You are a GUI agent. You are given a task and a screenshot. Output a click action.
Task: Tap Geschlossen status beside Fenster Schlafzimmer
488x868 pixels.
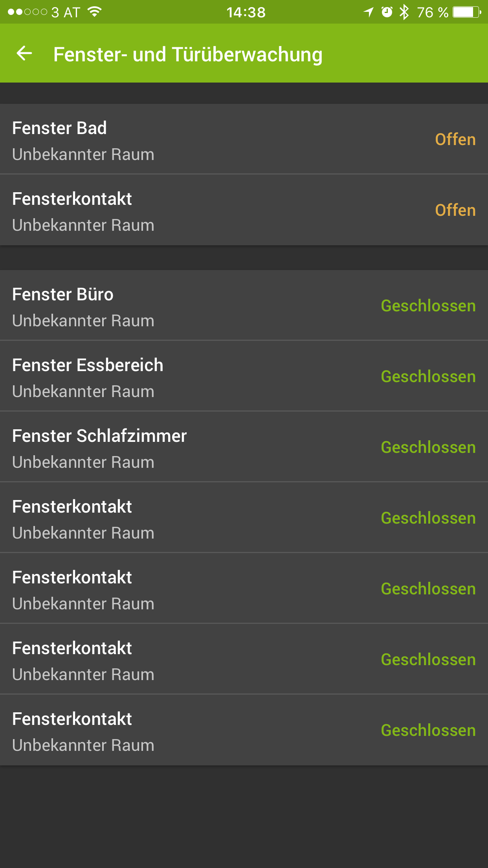(x=428, y=447)
